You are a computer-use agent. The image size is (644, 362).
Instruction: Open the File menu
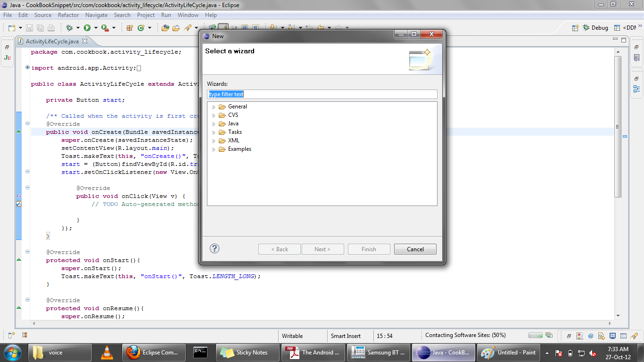pos(8,15)
